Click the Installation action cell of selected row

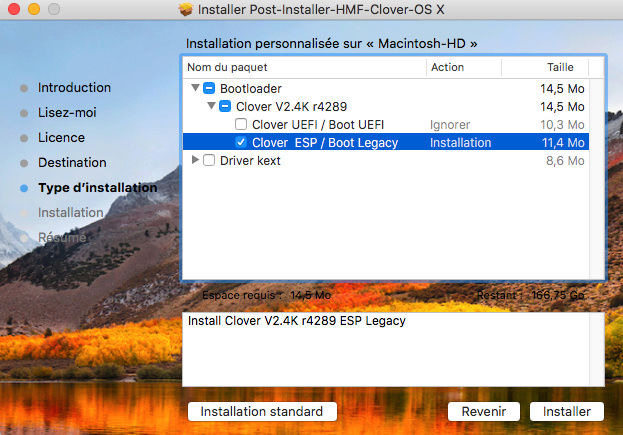click(460, 143)
